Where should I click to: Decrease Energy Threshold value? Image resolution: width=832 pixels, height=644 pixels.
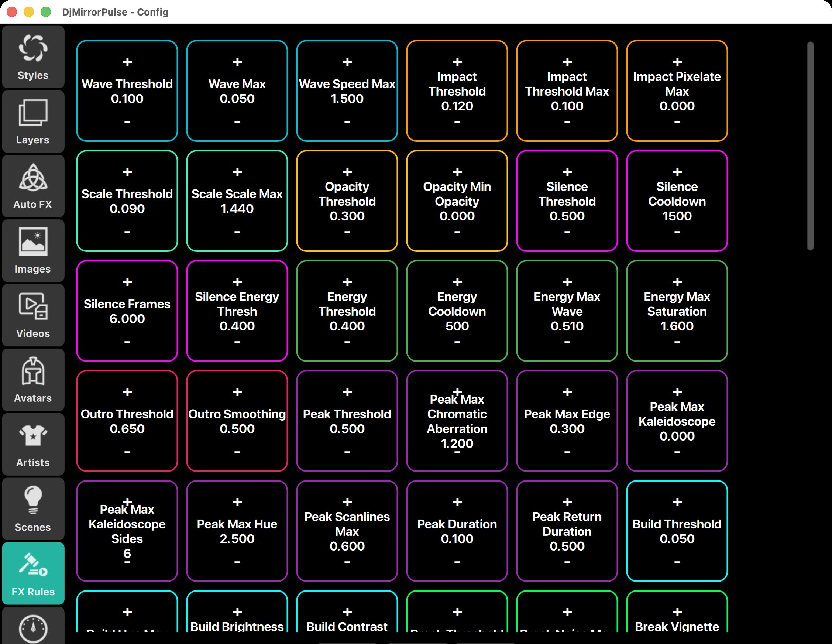(x=347, y=342)
